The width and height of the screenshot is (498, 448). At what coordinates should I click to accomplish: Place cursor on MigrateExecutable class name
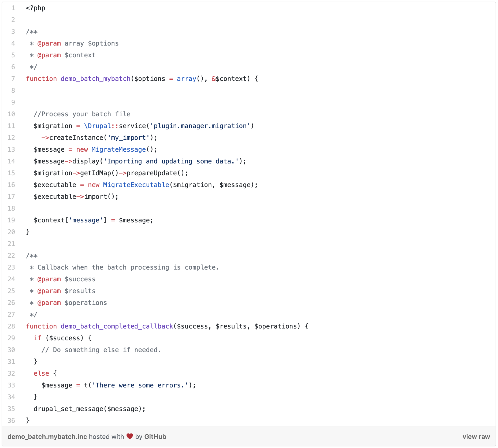point(136,185)
